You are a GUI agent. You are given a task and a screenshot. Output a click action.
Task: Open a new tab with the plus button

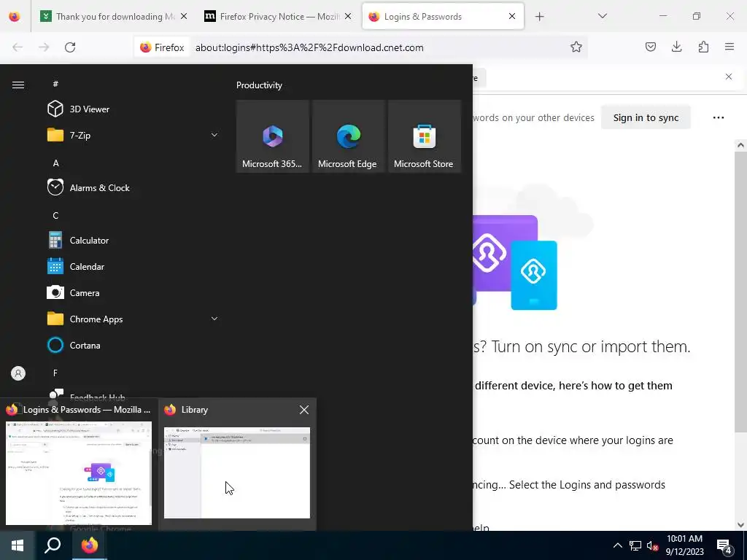(x=539, y=17)
